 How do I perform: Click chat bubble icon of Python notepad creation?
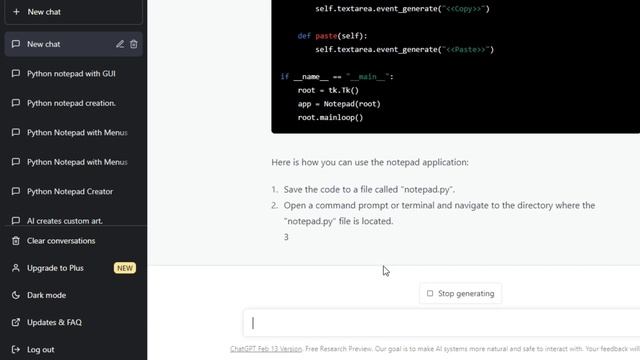pyautogui.click(x=16, y=103)
